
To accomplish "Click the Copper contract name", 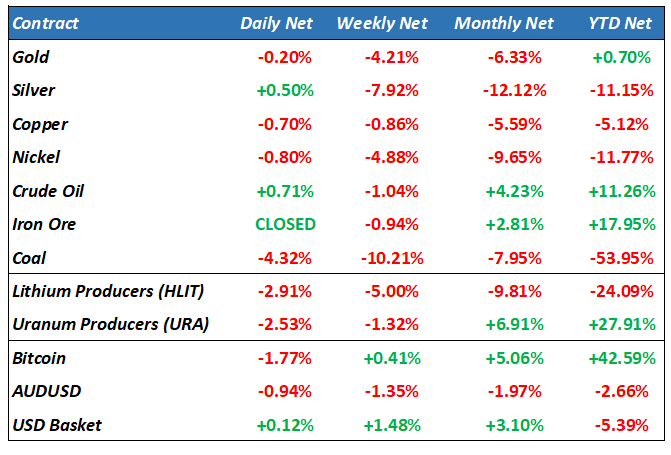I will coord(38,124).
